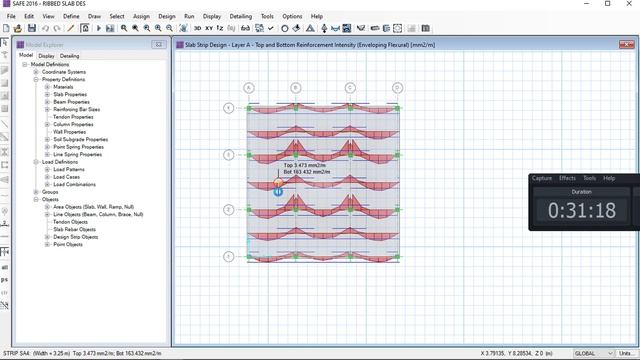
Task: Switch to 3D view with the 3D icon
Action: point(198,28)
